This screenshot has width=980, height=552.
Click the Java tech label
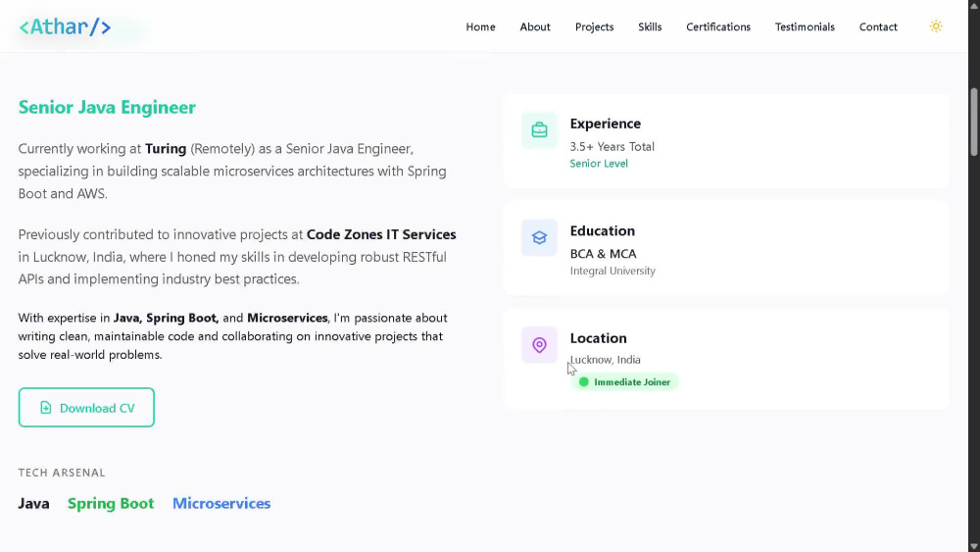point(33,503)
